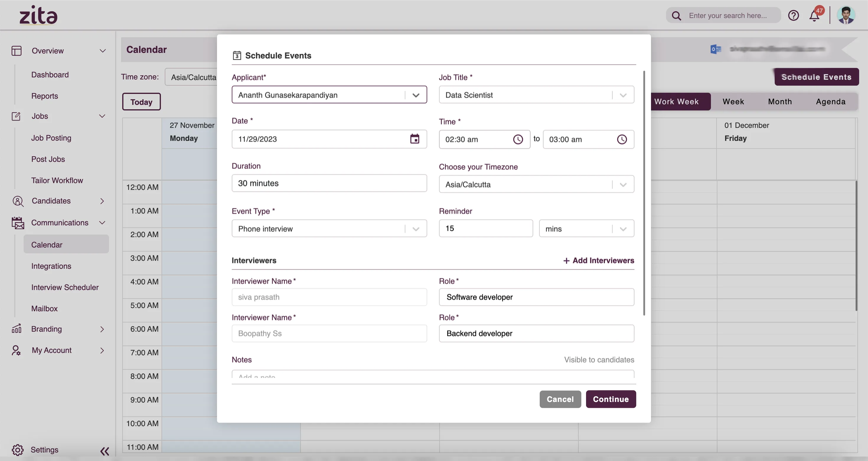The image size is (868, 461).
Task: Open Mailbox in sidebar
Action: point(45,309)
